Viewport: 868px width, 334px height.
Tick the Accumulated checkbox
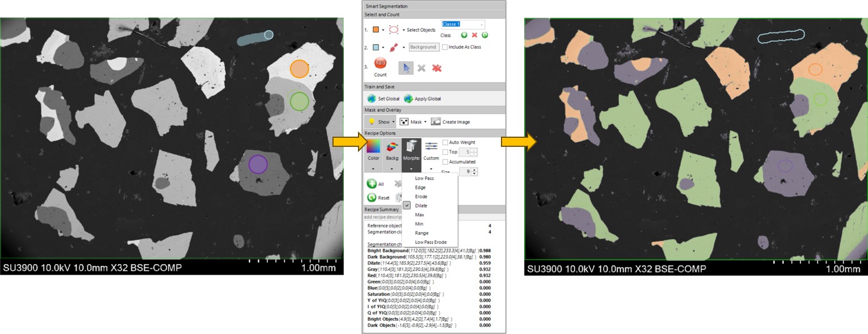(x=445, y=162)
